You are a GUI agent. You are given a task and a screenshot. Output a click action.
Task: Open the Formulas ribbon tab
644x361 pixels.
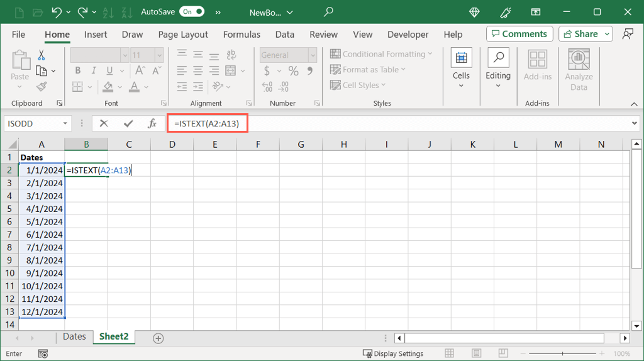[x=241, y=35]
